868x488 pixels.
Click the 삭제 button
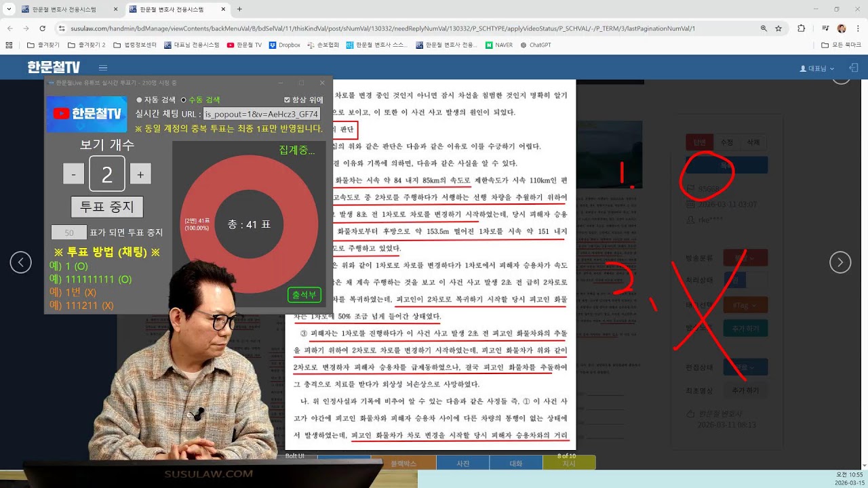tap(753, 142)
